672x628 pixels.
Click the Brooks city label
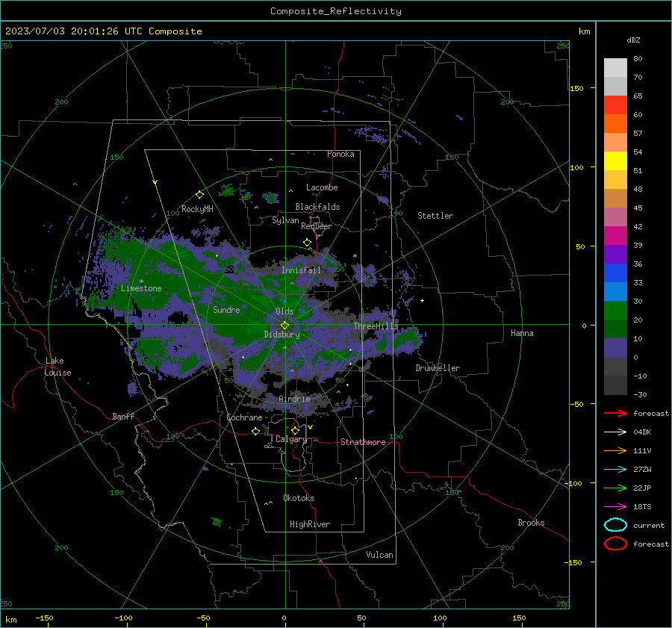click(531, 523)
